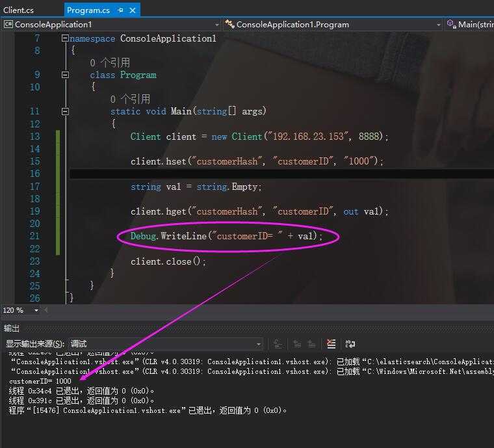This screenshot has width=494, height=448.
Task: Click the 'out' keyword on line 19
Action: click(350, 212)
